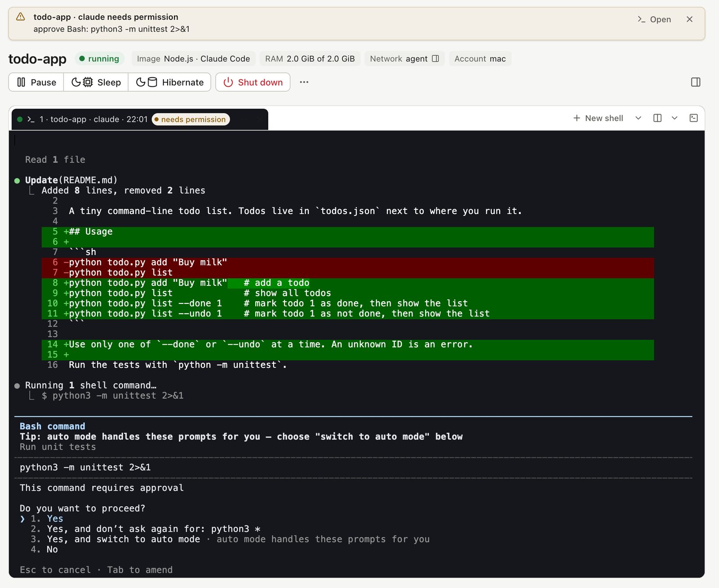Select the todo-app claude terminal tab

click(139, 119)
